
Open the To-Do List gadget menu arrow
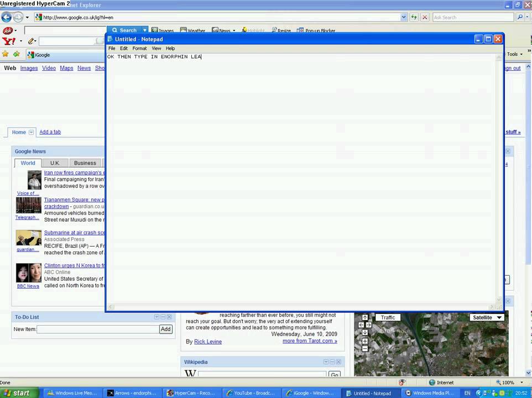pos(157,317)
